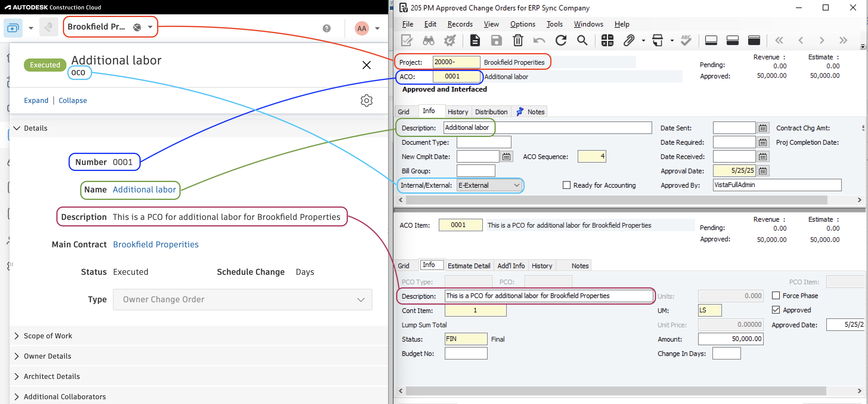Screen dimensions: 868x404
Task: Click the calculator grid icon
Action: coord(607,41)
